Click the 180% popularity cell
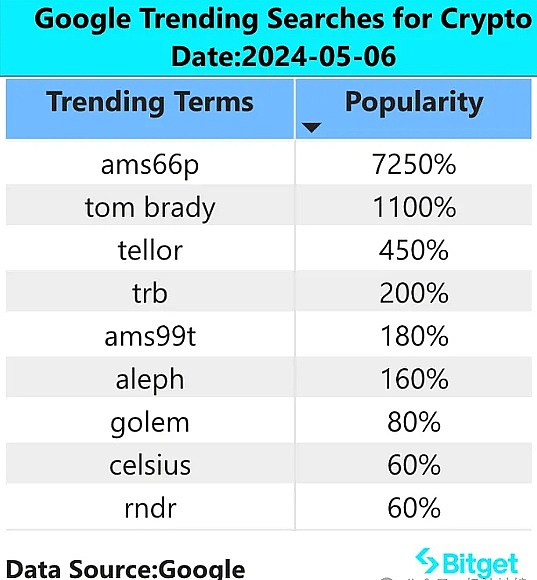Image resolution: width=537 pixels, height=580 pixels. pos(413,335)
